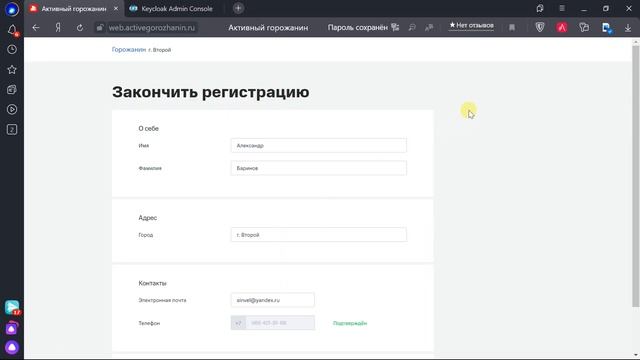Click the Подтверждён phone link
This screenshot has width=640, height=360.
[x=350, y=323]
